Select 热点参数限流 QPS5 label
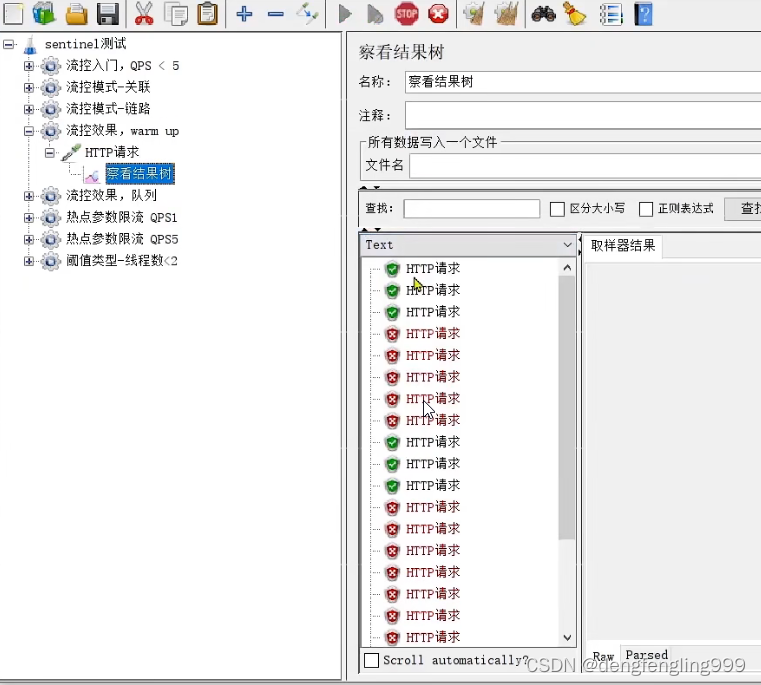 point(122,239)
